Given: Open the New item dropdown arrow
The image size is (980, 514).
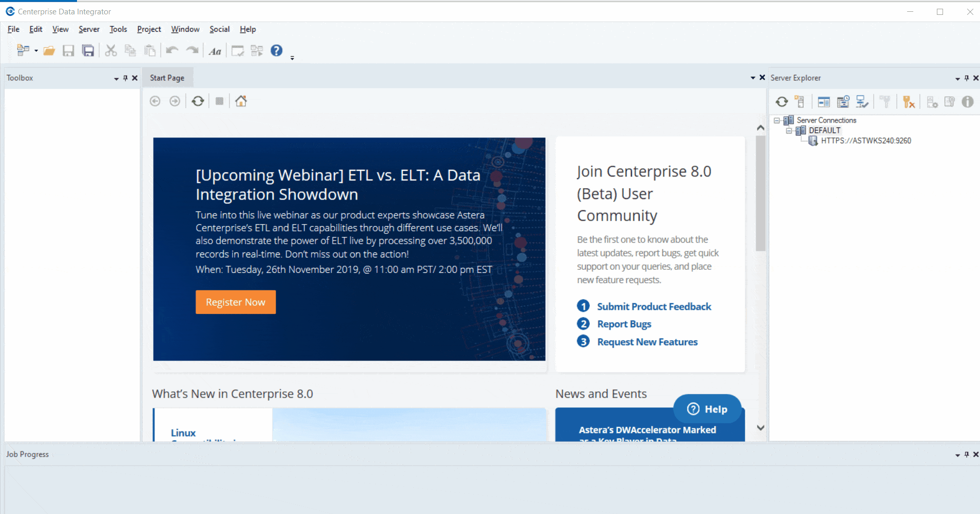Looking at the screenshot, I should point(36,50).
